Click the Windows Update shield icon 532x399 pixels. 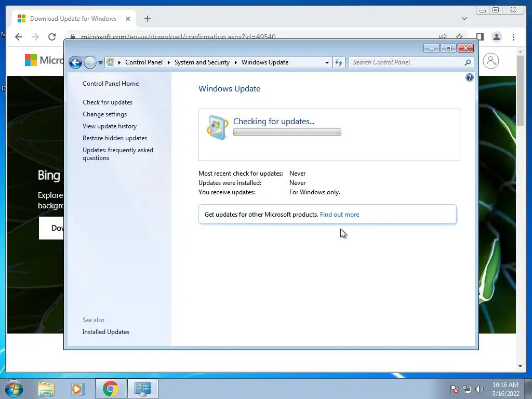pos(217,128)
